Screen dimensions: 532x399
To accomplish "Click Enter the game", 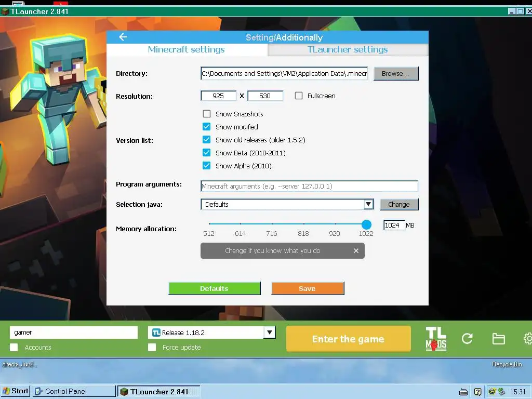I will (349, 339).
